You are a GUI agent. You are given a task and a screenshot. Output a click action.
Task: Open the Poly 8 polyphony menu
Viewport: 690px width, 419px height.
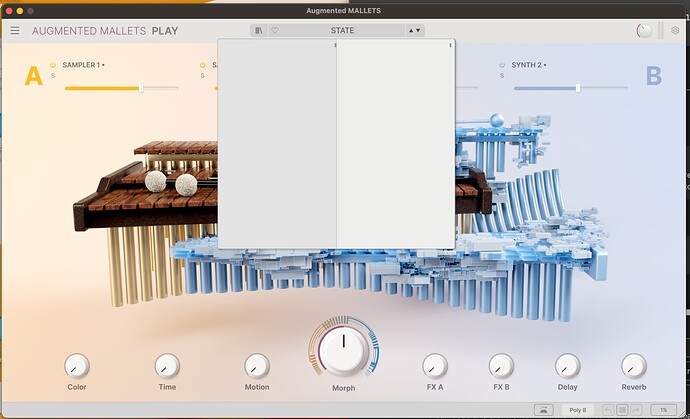pyautogui.click(x=578, y=410)
